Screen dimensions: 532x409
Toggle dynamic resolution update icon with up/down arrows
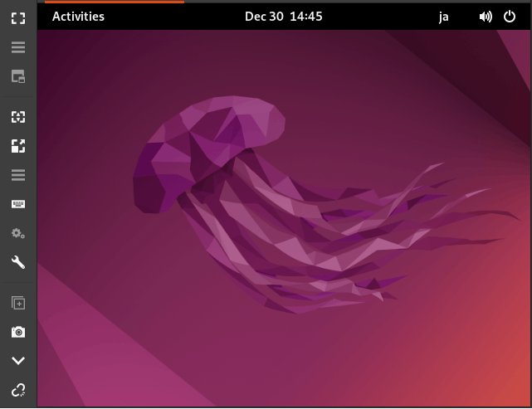pyautogui.click(x=18, y=117)
